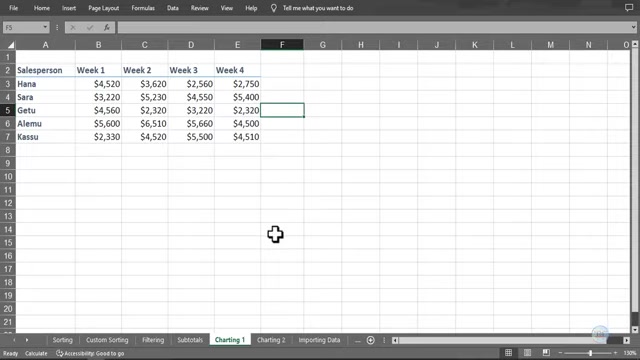The image size is (640, 360).
Task: Open the Subtotals sheet tab
Action: [x=190, y=340]
